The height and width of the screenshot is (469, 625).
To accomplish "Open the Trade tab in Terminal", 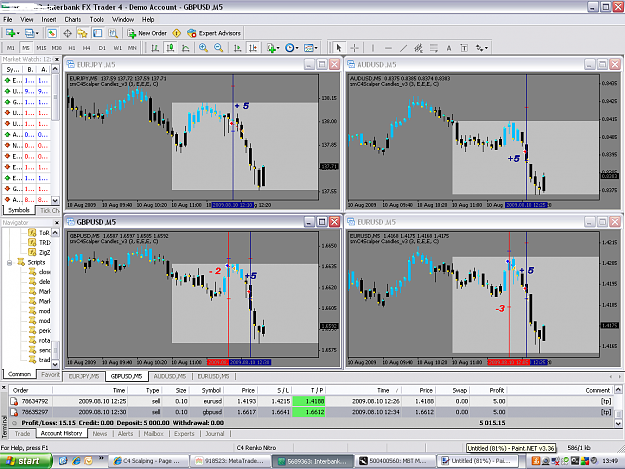I will tap(22, 434).
